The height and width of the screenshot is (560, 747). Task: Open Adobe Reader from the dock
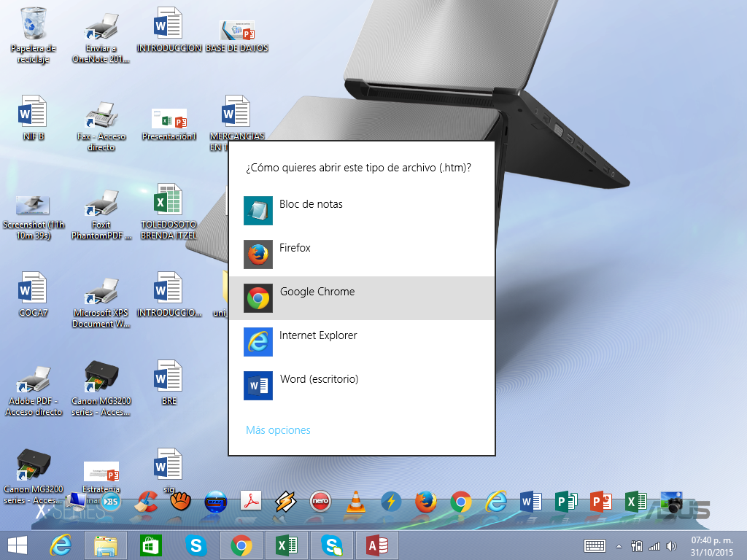(x=251, y=502)
